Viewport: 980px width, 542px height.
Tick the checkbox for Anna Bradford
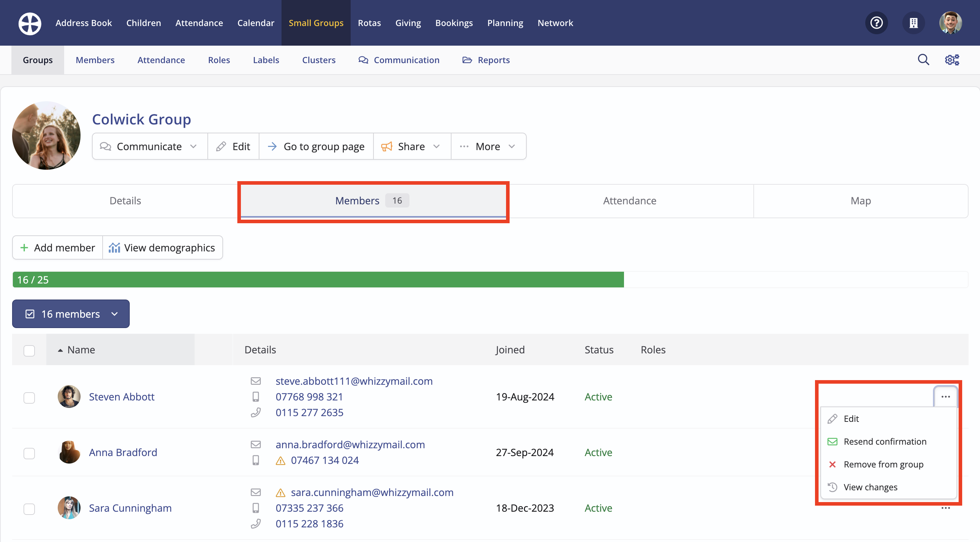[29, 453]
